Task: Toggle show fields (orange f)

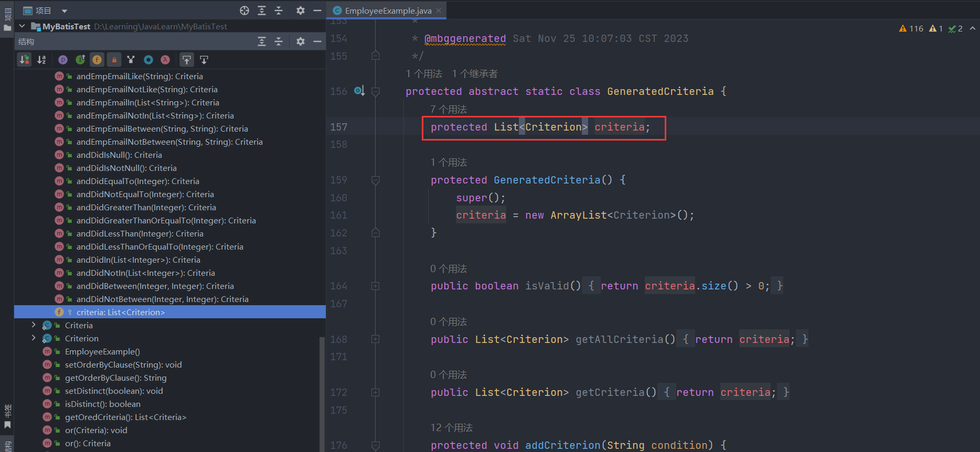Action: tap(97, 60)
